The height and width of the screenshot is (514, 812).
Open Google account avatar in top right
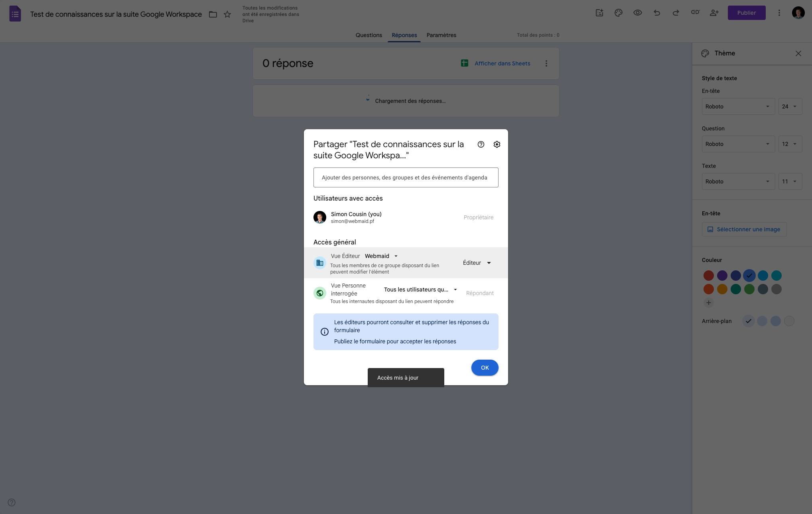click(x=798, y=13)
